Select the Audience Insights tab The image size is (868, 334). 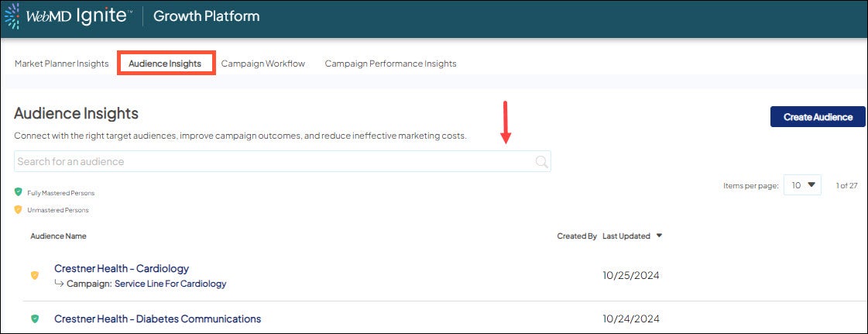click(x=165, y=64)
